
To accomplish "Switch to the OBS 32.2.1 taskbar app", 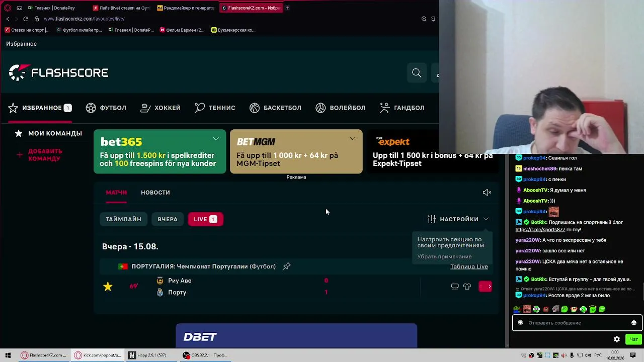I will point(206,355).
